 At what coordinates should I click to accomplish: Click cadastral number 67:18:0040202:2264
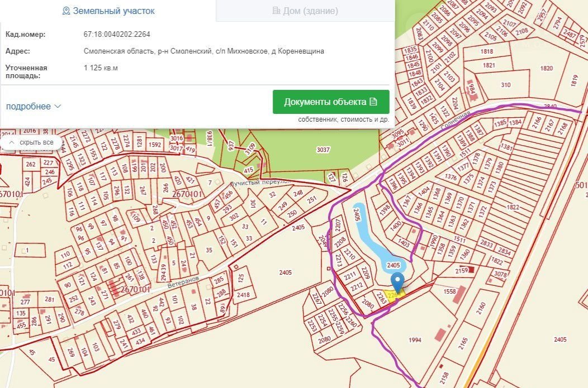[x=118, y=35]
